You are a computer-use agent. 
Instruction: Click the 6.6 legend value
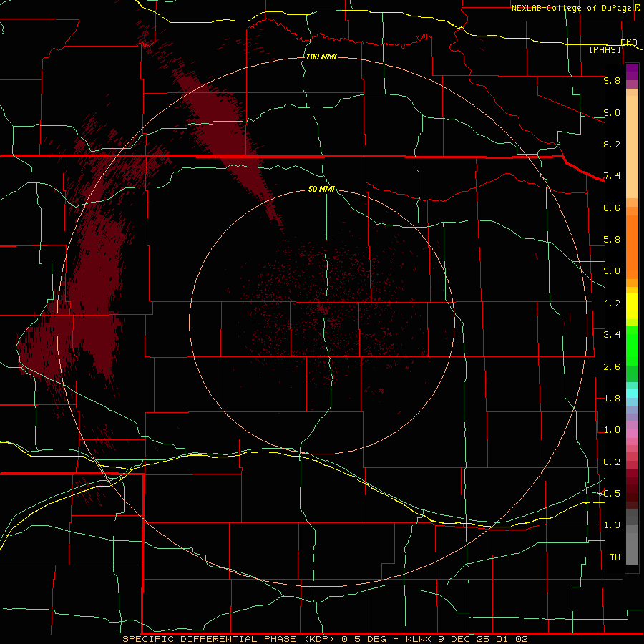tap(612, 208)
